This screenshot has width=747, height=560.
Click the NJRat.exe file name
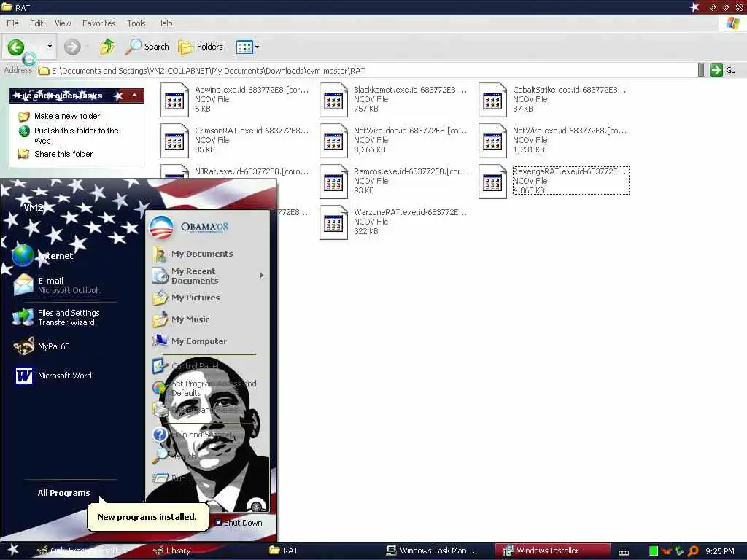(x=252, y=171)
